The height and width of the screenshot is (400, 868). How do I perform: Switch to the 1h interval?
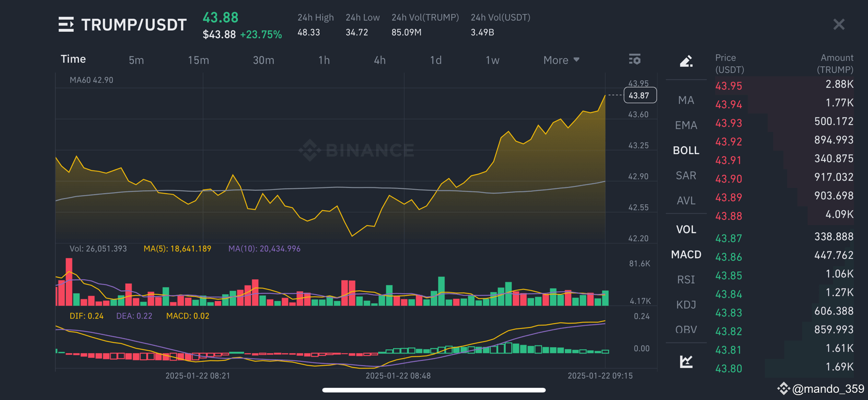324,60
